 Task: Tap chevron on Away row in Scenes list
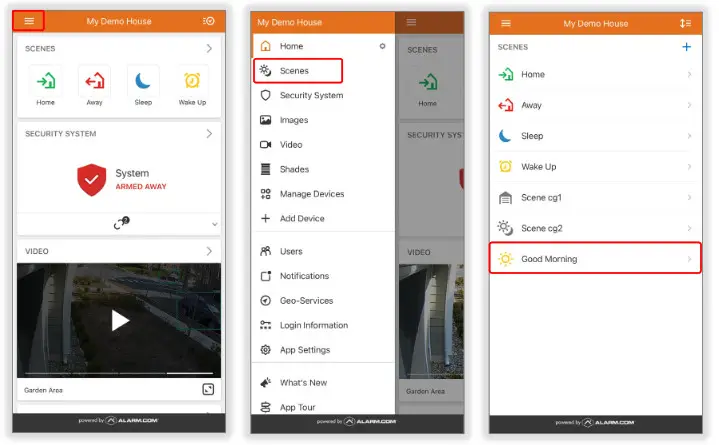point(689,105)
